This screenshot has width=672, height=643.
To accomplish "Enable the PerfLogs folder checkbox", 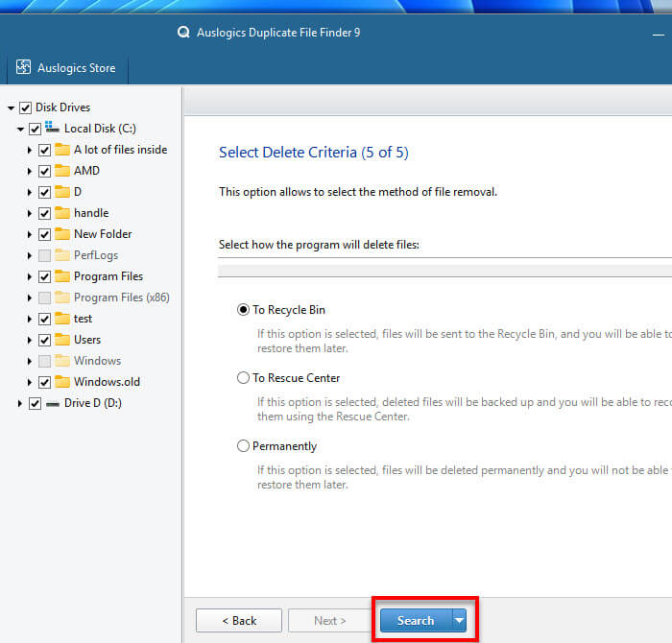I will (44, 255).
